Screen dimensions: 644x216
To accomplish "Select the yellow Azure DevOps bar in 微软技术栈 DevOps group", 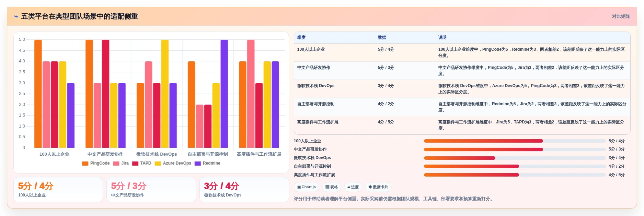I will point(165,94).
